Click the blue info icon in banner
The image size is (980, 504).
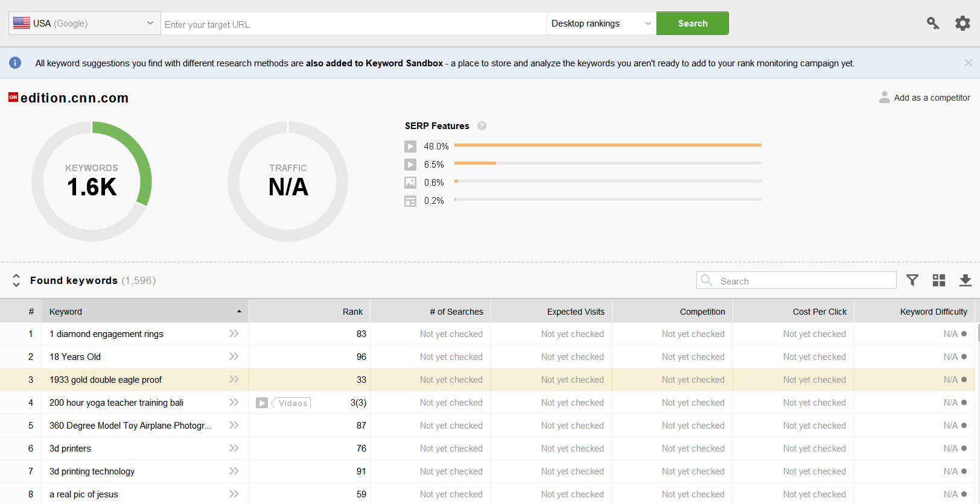tap(15, 63)
